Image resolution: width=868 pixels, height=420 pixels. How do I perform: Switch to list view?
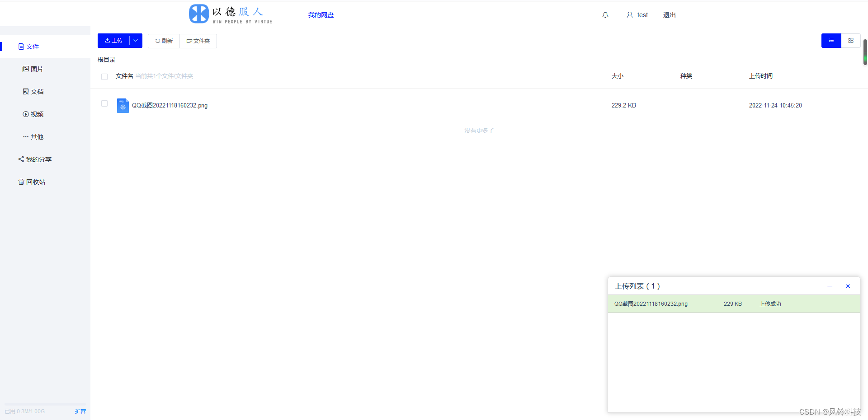pos(831,41)
